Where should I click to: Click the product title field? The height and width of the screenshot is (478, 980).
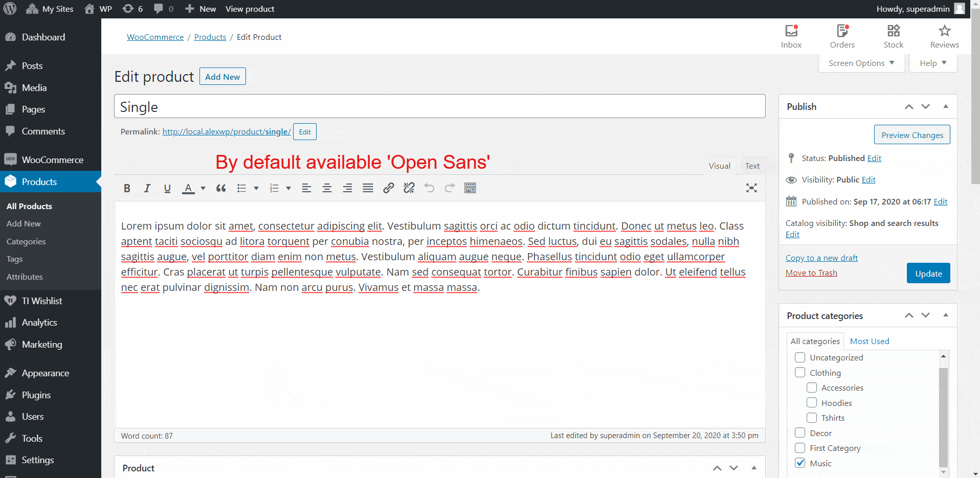pyautogui.click(x=440, y=106)
